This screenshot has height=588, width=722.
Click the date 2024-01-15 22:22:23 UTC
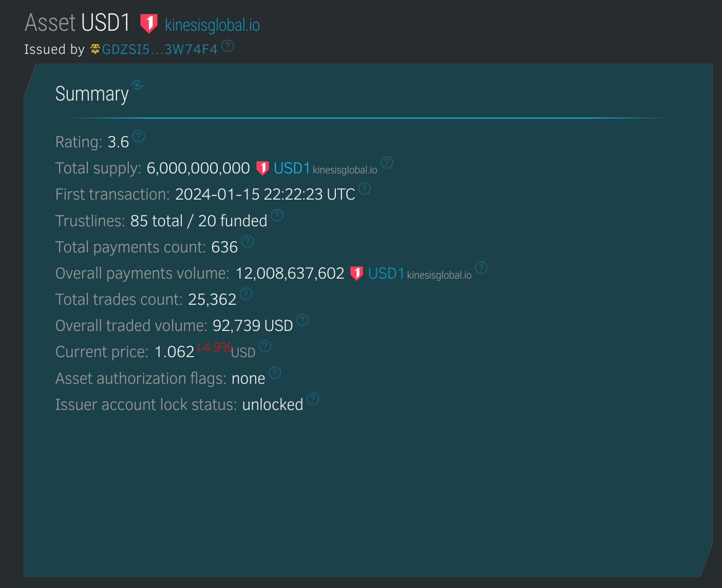(265, 194)
